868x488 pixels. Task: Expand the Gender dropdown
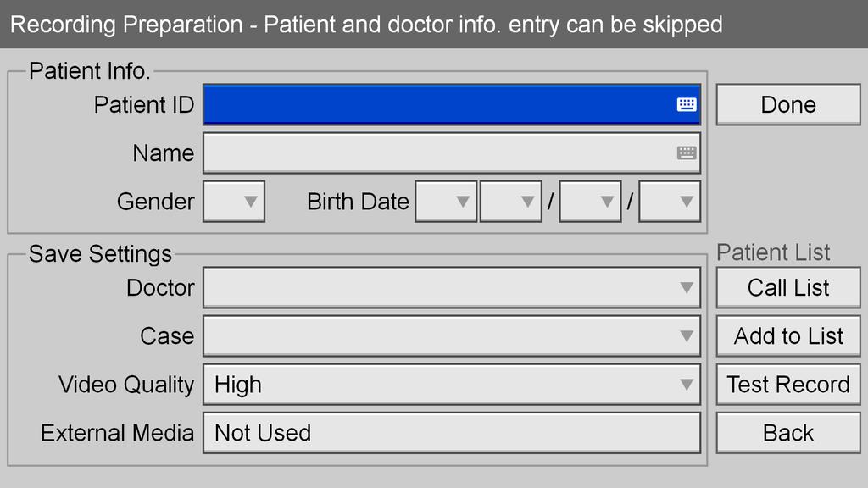tap(234, 202)
